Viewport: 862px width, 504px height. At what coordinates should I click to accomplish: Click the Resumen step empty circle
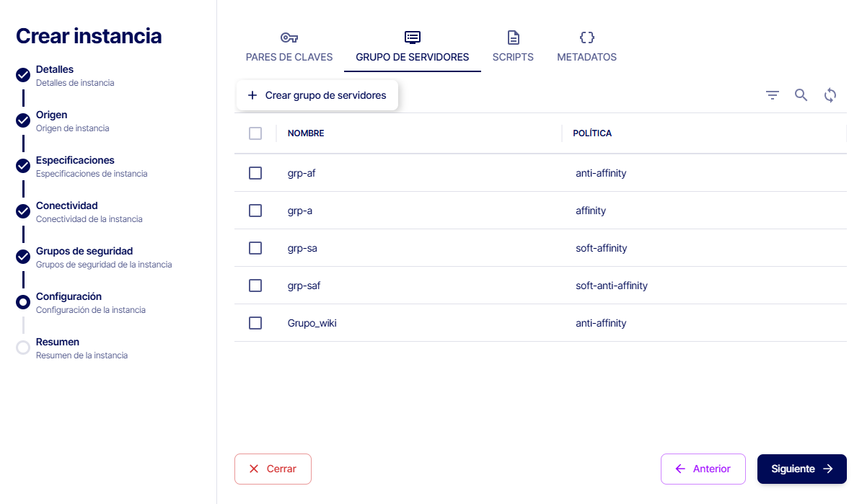click(23, 348)
